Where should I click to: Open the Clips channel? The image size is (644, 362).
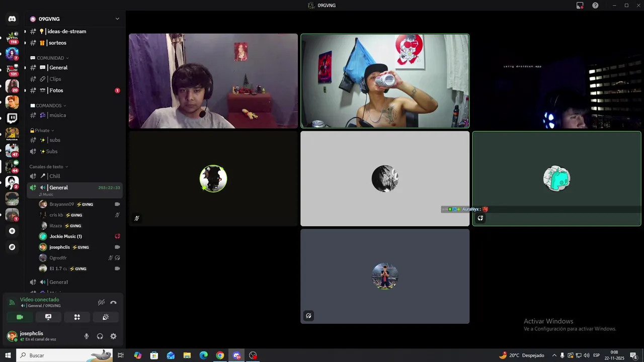(74, 79)
